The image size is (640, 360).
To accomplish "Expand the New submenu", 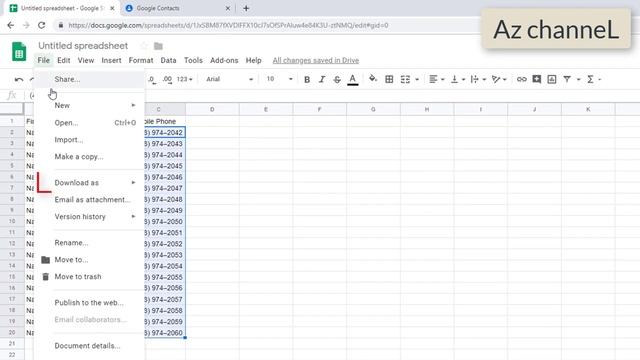I will [89, 105].
